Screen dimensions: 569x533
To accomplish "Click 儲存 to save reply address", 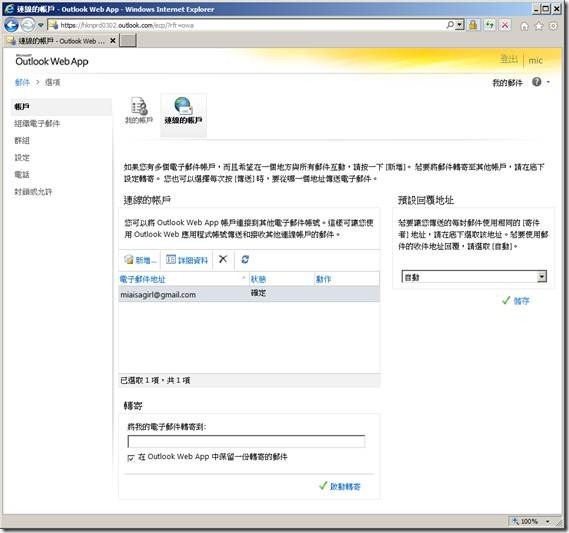I will [x=516, y=300].
